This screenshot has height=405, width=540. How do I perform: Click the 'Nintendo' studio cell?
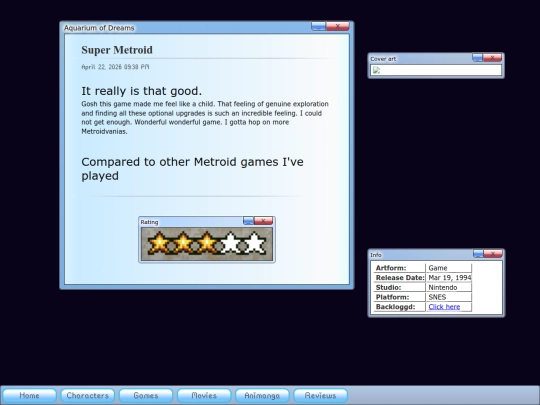[x=449, y=287]
